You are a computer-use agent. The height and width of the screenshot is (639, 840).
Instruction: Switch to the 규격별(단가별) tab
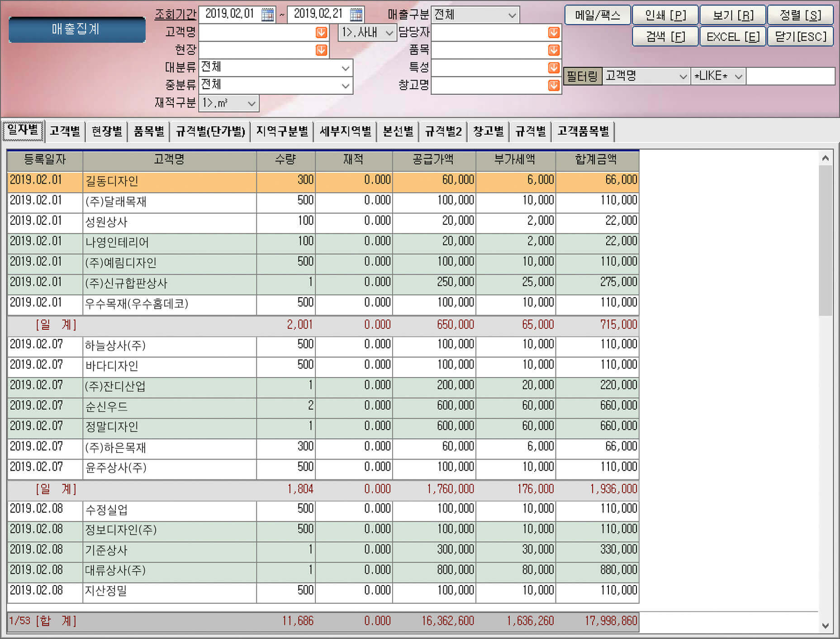210,131
